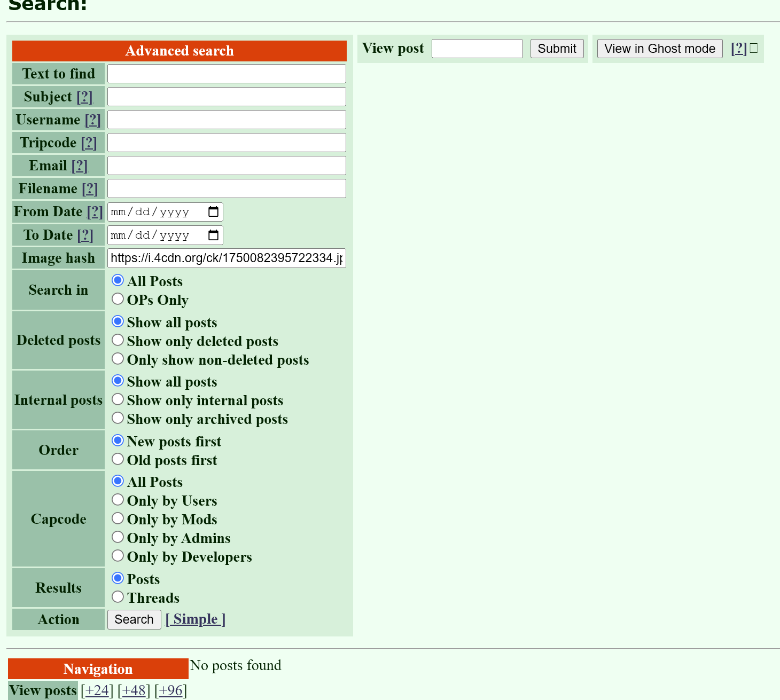Select All Posts under Capcode
780x700 pixels.
tap(118, 481)
